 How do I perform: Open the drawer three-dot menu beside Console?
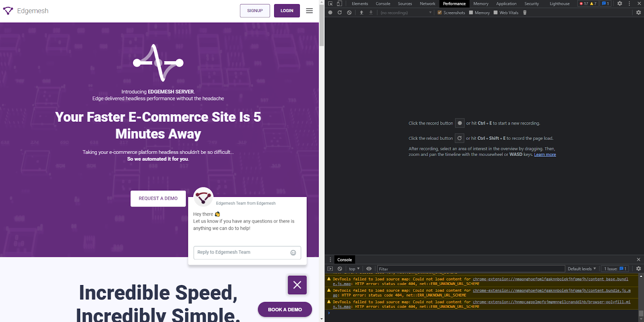[330, 260]
